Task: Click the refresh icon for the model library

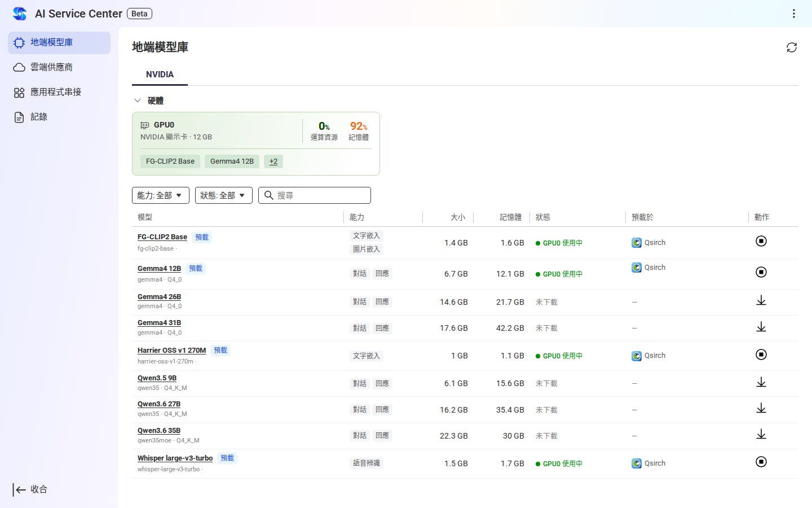Action: pyautogui.click(x=792, y=47)
